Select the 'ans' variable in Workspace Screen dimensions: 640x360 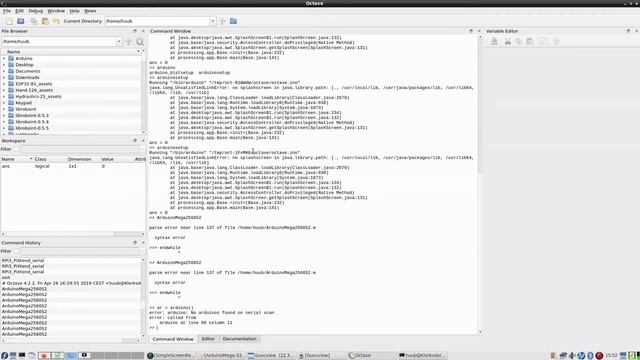click(73, 166)
